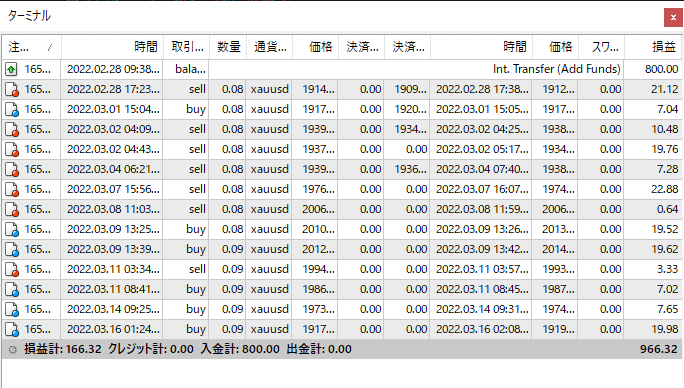Select the 21.12 profit value

coord(664,89)
